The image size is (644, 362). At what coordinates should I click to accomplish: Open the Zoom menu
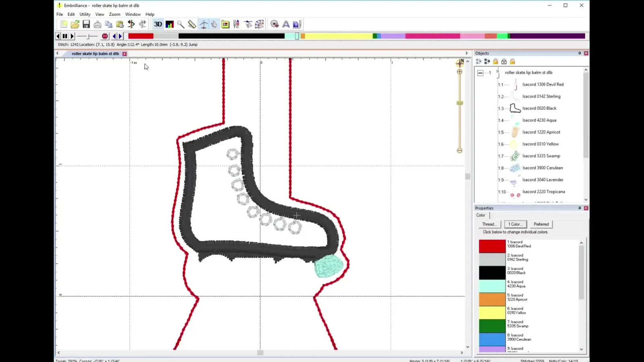tap(115, 14)
